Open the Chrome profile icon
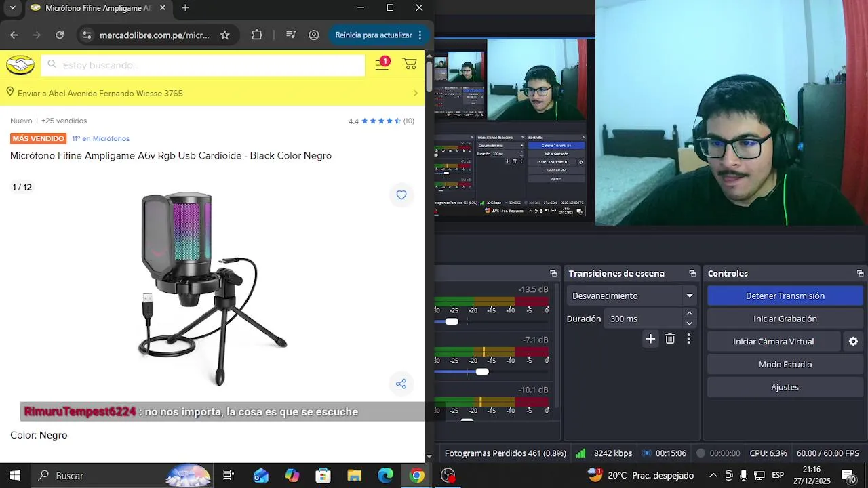Viewport: 868px width, 488px height. (314, 35)
